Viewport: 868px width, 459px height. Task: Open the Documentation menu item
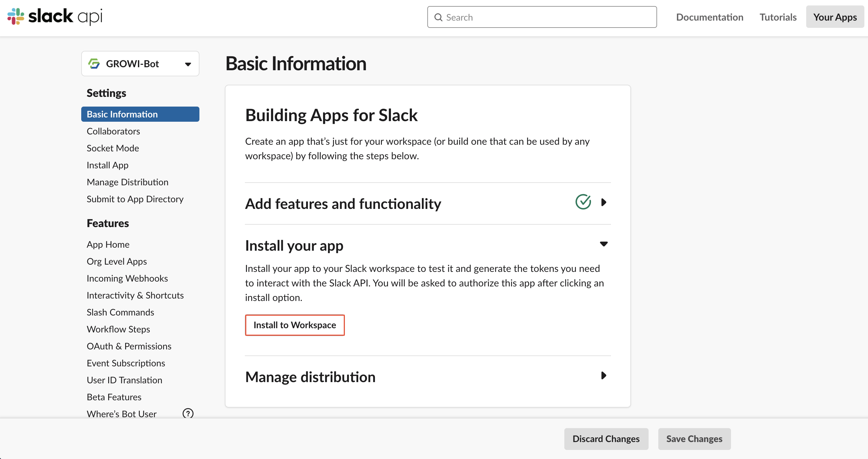[709, 17]
